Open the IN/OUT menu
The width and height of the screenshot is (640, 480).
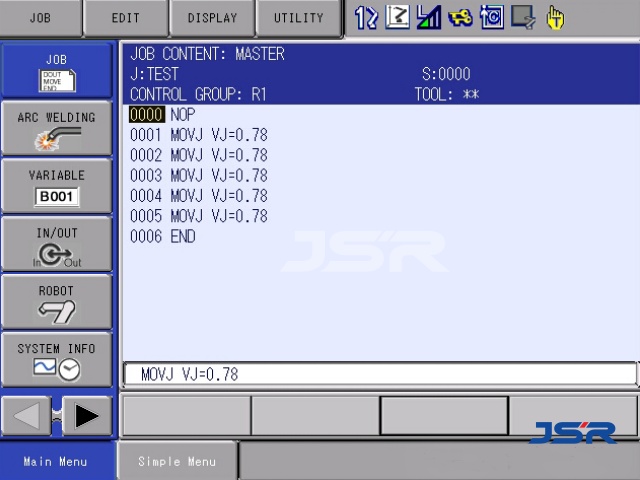tap(57, 244)
